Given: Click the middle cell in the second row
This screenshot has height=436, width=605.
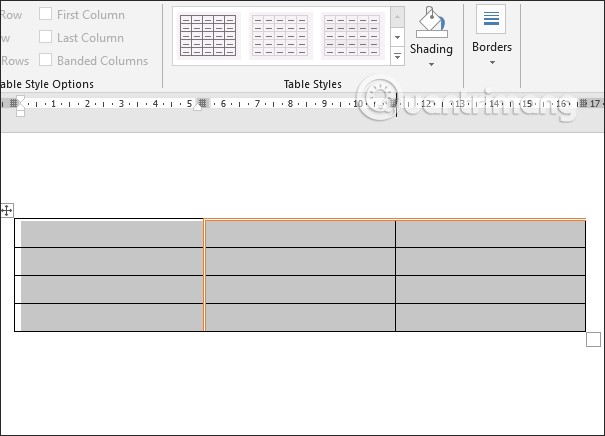Looking at the screenshot, I should (299, 261).
